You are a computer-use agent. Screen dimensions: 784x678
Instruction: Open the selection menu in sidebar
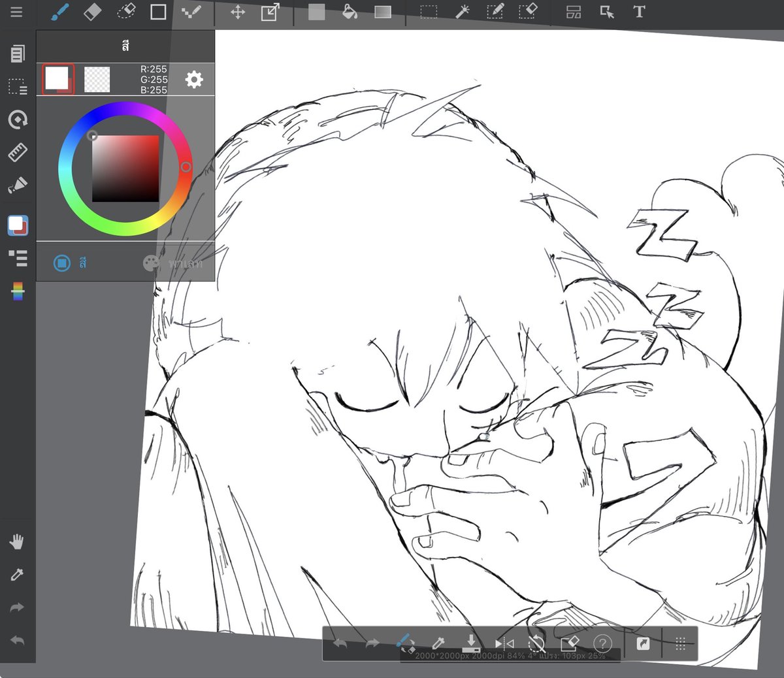click(x=18, y=86)
